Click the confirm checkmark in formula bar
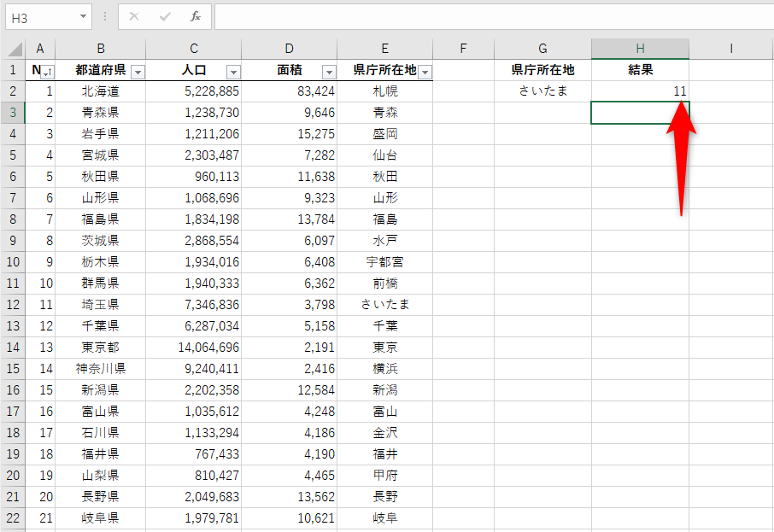This screenshot has height=532, width=774. coord(165,17)
